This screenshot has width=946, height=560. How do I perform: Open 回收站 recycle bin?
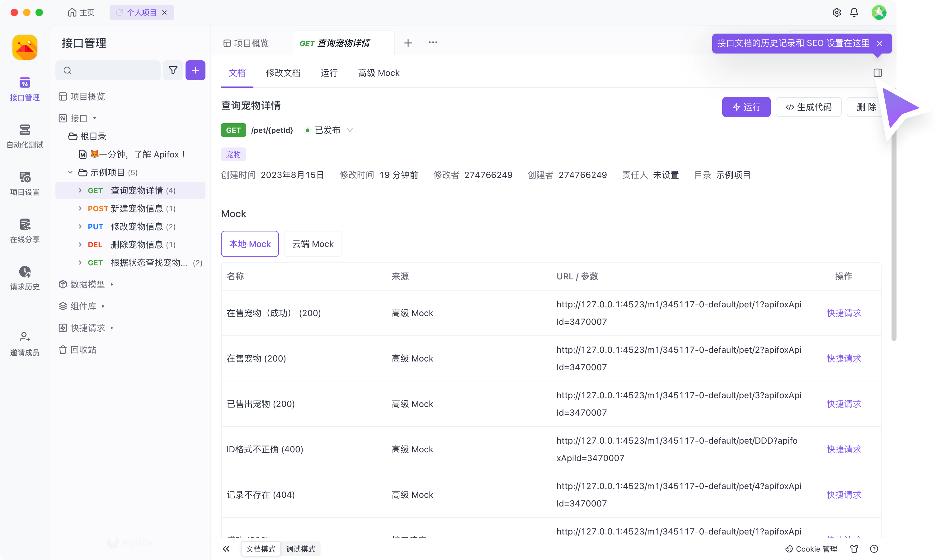click(78, 349)
